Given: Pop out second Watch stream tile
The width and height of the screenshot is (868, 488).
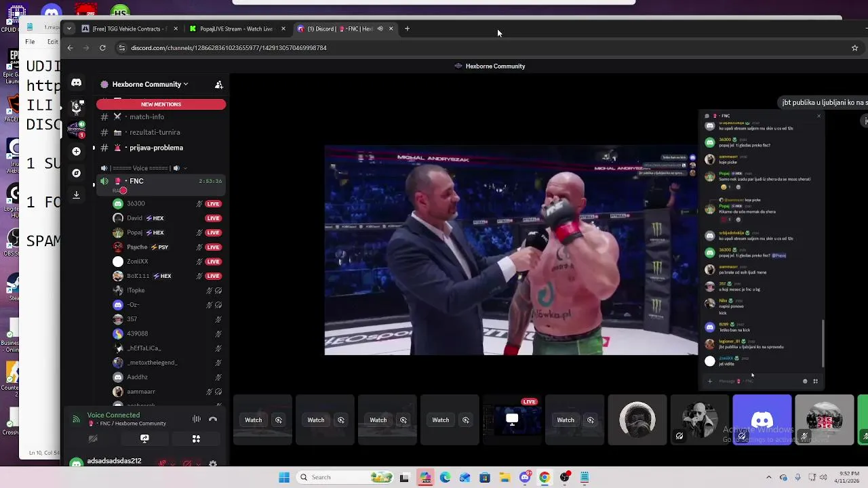Looking at the screenshot, I should point(341,420).
